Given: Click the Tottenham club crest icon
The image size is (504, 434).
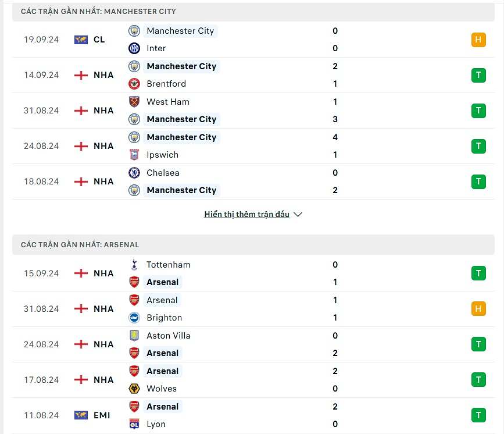Looking at the screenshot, I should 134,265.
